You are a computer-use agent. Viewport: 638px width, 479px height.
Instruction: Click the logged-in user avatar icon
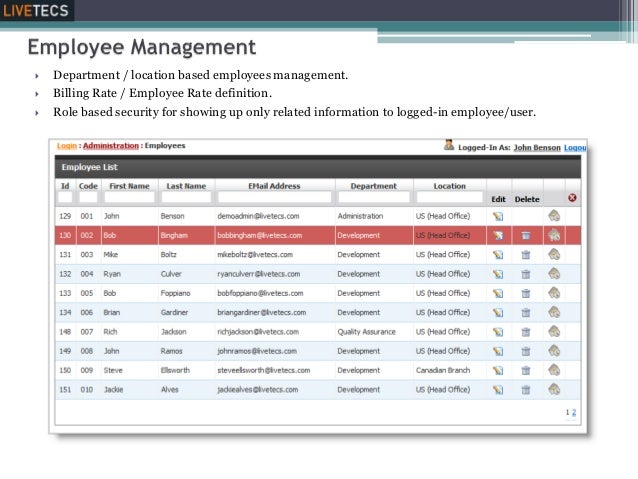pos(449,145)
